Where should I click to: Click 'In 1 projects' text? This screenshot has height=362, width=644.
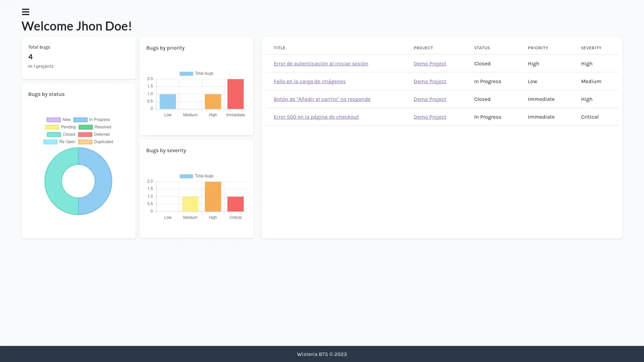click(x=41, y=66)
